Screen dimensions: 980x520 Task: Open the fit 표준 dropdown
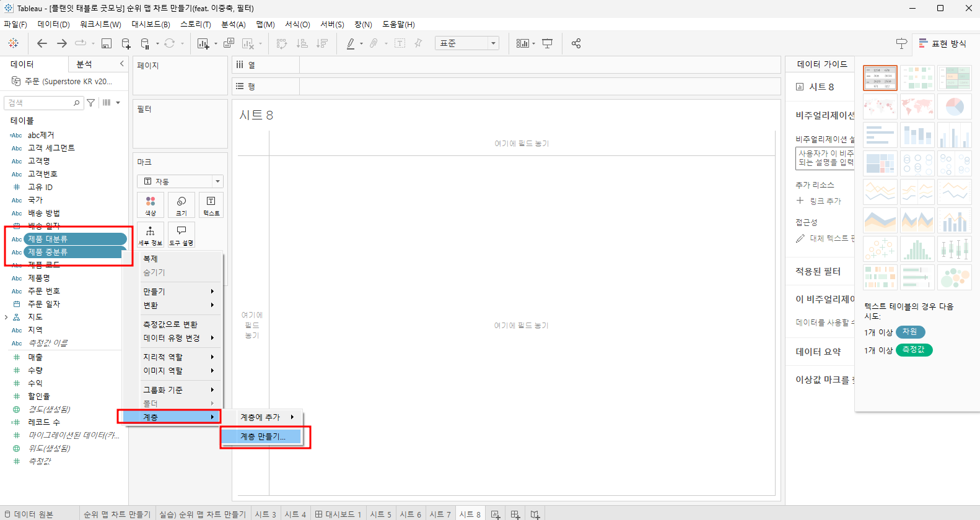click(x=467, y=43)
